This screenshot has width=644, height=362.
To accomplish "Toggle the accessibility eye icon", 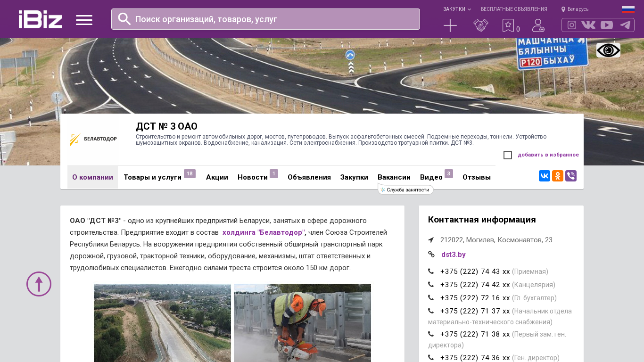I will [x=608, y=50].
